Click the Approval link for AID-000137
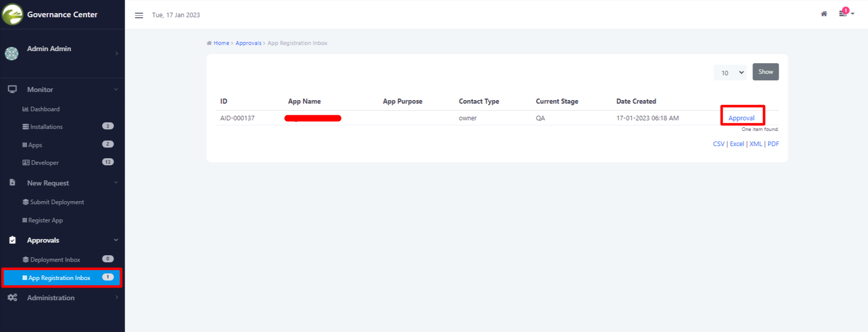This screenshot has width=868, height=332. pyautogui.click(x=741, y=118)
